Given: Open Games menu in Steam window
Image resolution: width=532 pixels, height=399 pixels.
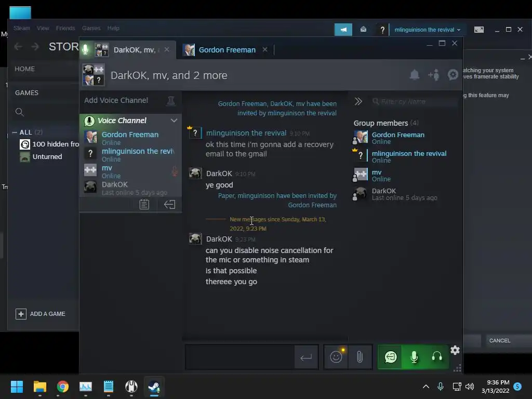Looking at the screenshot, I should [x=91, y=28].
